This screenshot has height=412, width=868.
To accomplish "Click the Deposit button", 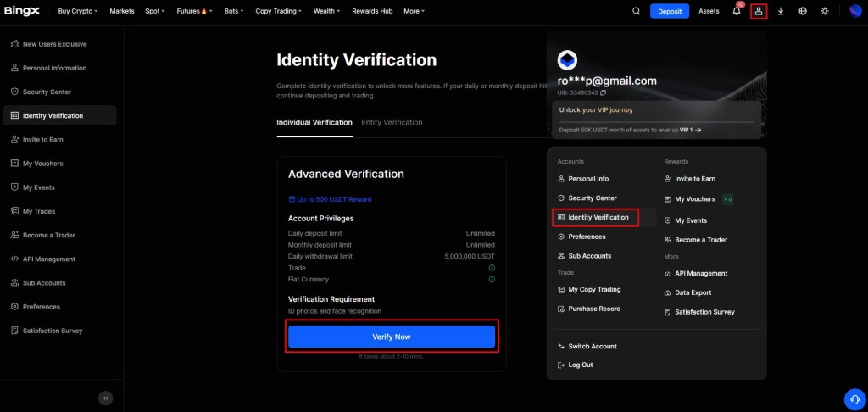I will point(670,11).
